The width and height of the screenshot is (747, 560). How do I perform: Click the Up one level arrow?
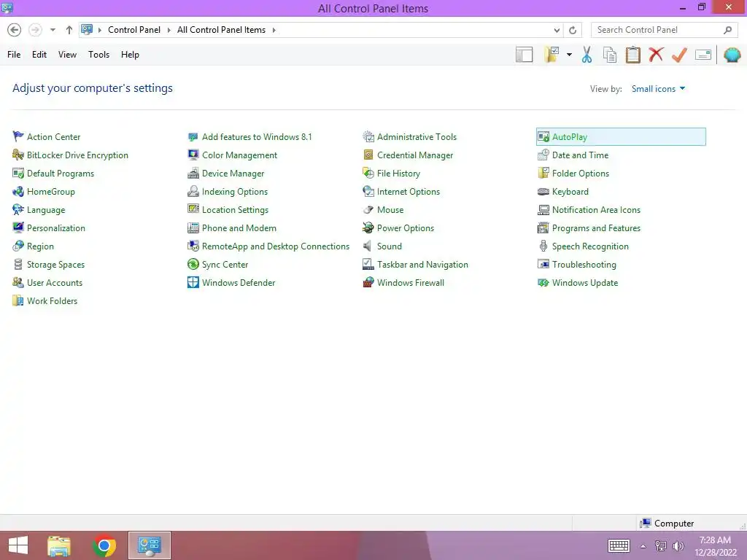(x=69, y=30)
